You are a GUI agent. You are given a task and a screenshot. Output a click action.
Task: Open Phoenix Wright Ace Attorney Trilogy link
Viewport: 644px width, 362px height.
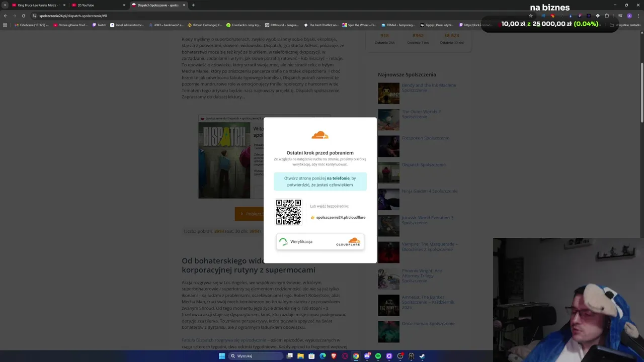[422, 276]
